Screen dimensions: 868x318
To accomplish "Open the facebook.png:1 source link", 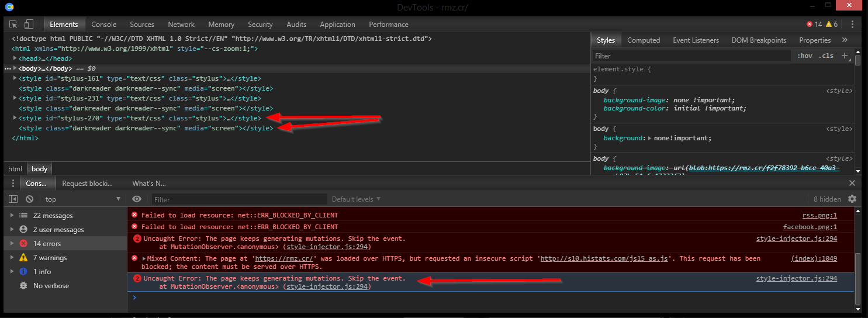I will [810, 227].
